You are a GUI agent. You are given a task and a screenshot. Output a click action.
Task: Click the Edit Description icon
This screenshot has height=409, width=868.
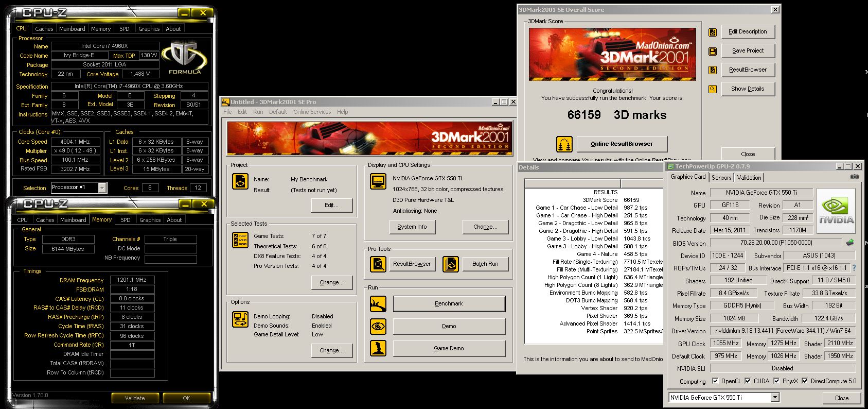tap(713, 32)
